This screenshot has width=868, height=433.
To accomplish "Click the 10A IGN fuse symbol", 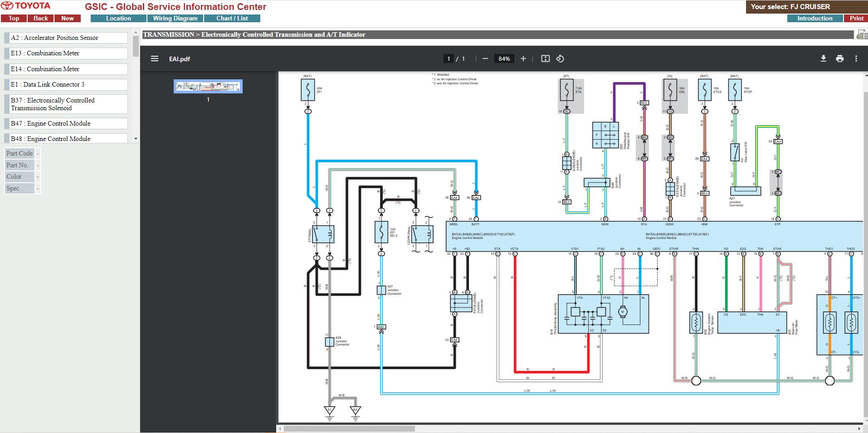I will pos(670,90).
